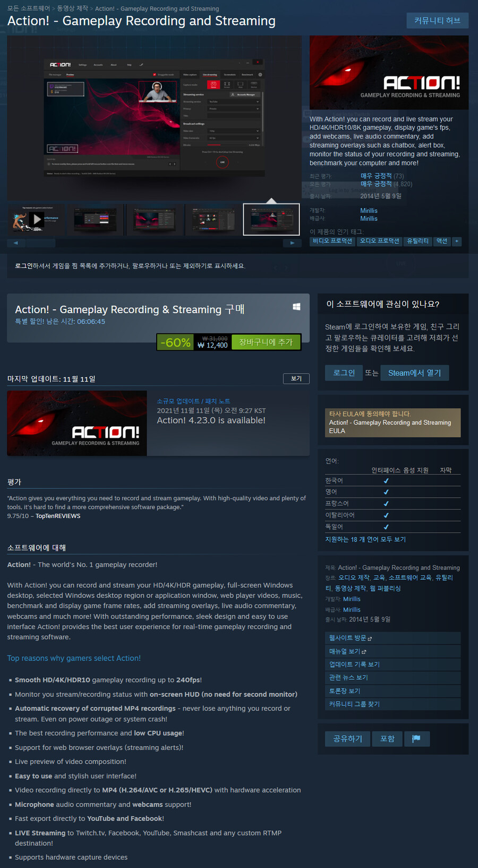Click the Windows platform icon in purchase box
This screenshot has height=868, width=478.
[296, 307]
